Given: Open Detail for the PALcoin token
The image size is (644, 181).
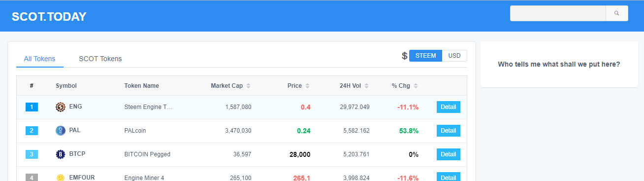Looking at the screenshot, I should 449,131.
